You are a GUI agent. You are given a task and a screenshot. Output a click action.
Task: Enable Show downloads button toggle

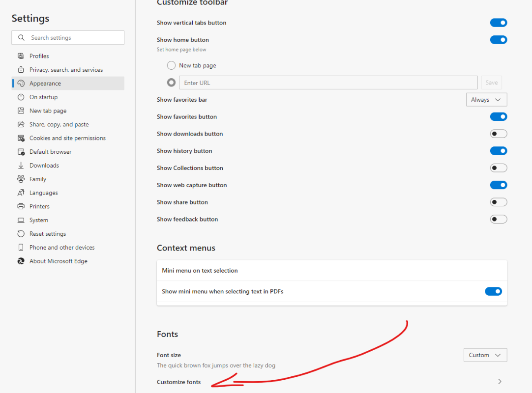pyautogui.click(x=498, y=134)
